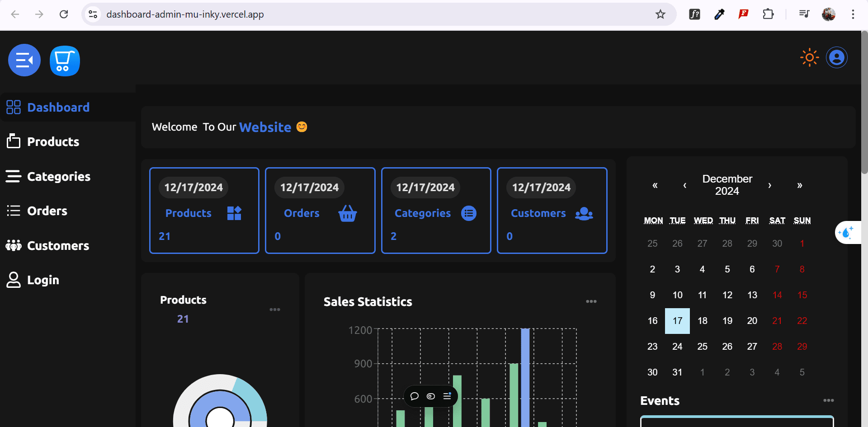The width and height of the screenshot is (868, 427).
Task: Click the site info icon in address bar
Action: point(93,14)
